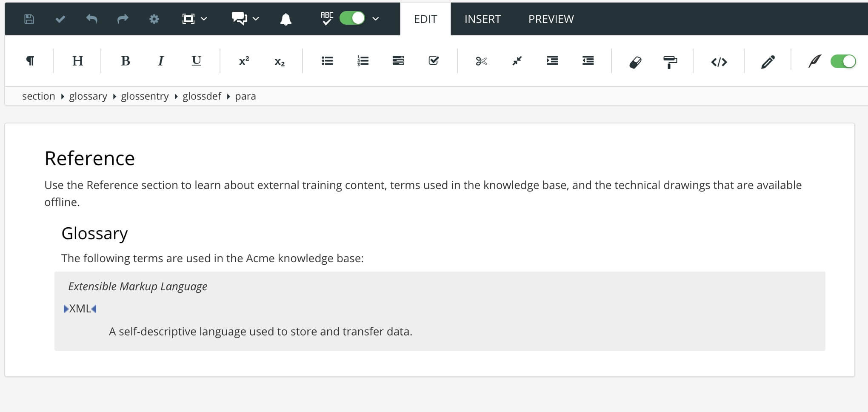Toggle paragraph marks visibility
This screenshot has height=412, width=868.
click(29, 60)
